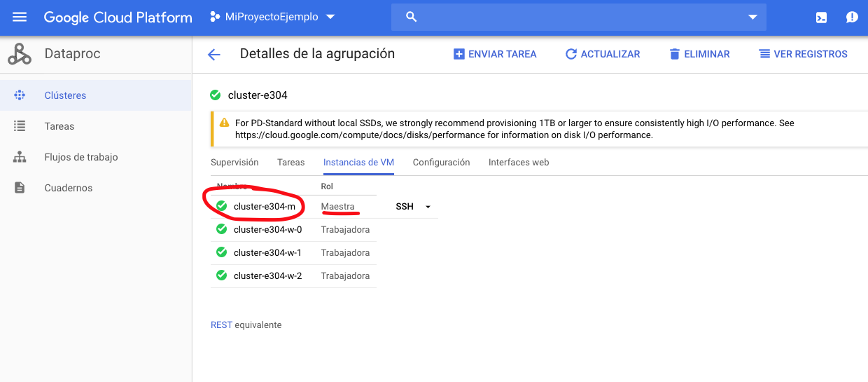Click ACTUALIZAR button

tap(603, 54)
